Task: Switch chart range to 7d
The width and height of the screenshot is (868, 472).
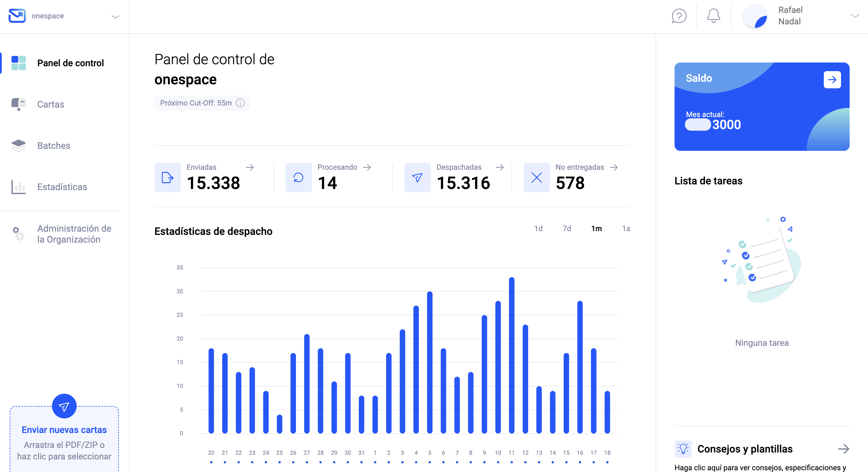Action: click(567, 229)
